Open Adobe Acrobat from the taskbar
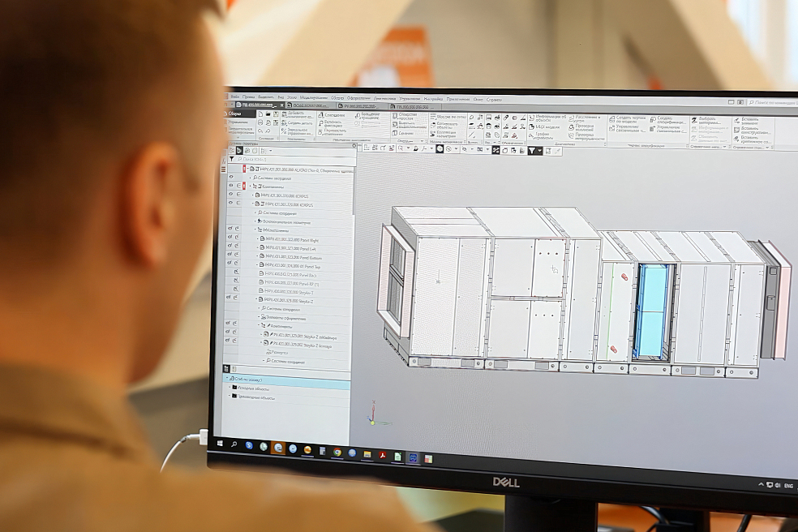 (382, 455)
